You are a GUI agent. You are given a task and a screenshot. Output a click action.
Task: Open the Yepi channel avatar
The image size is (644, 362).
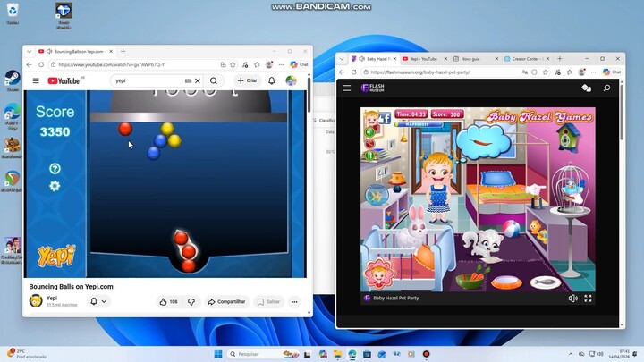click(x=36, y=301)
